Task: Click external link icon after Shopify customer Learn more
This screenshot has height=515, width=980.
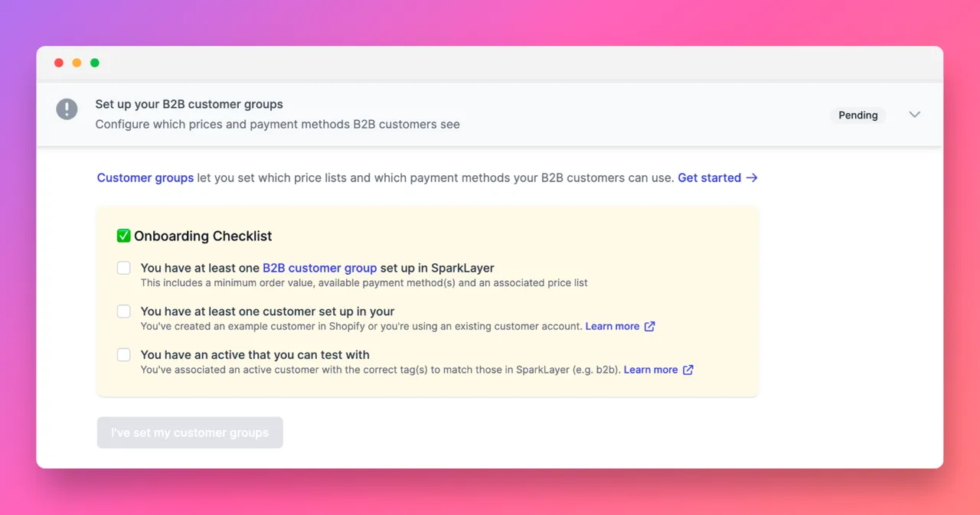Action: pyautogui.click(x=649, y=326)
